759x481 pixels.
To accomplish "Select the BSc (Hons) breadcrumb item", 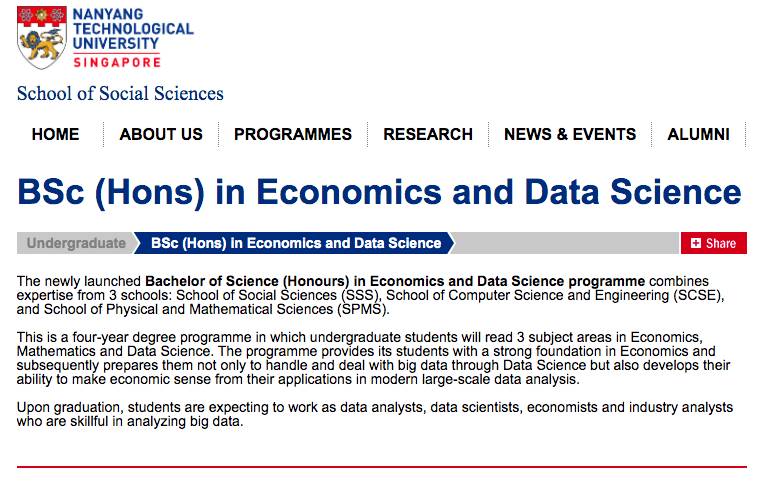I will [296, 243].
